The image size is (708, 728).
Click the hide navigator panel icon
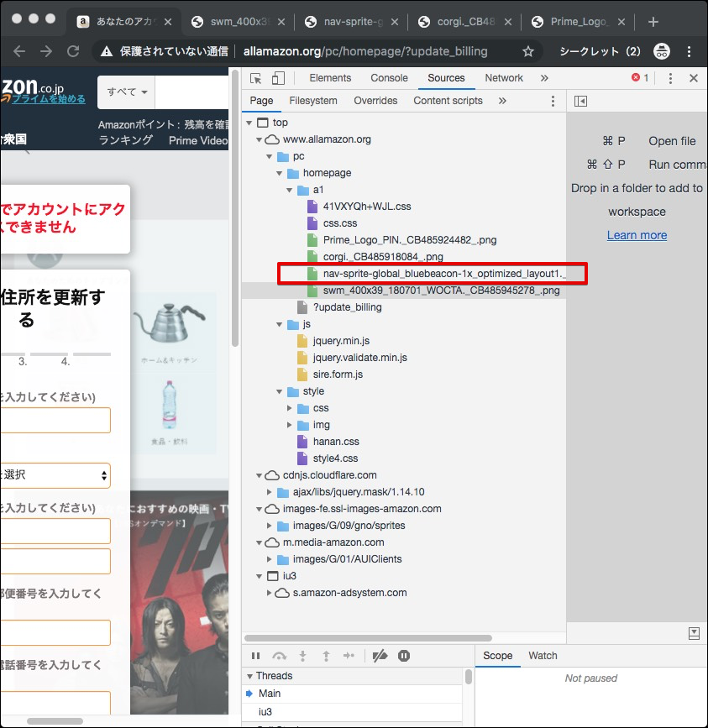pyautogui.click(x=580, y=101)
